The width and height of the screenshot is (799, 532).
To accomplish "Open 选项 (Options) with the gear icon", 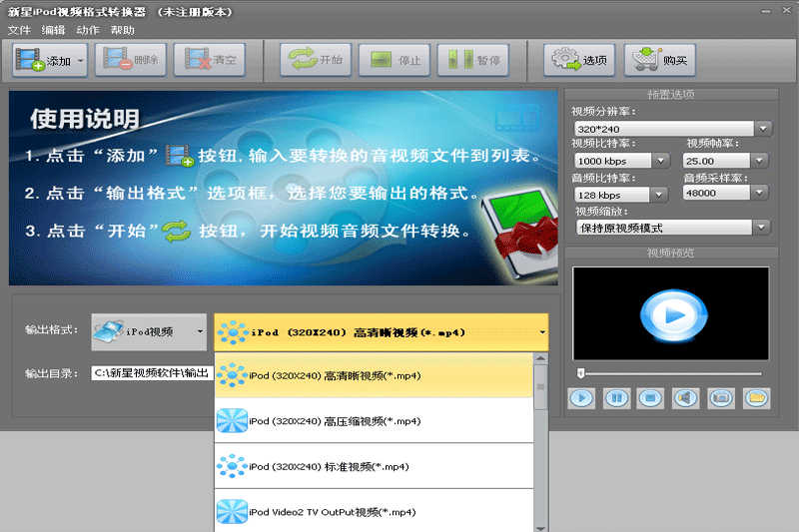I will click(579, 60).
